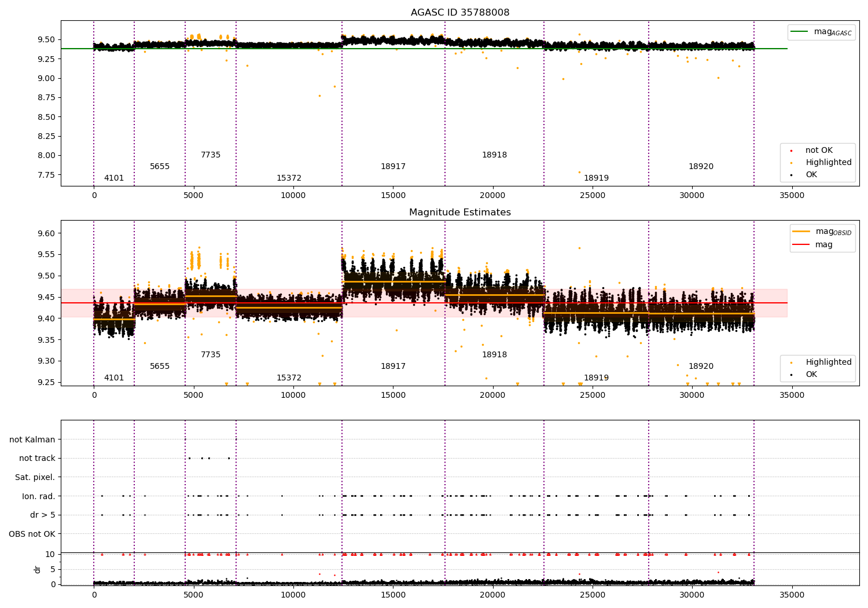Click the red line sample beside 'mag' legend entry
Screen dimensions: 868x608
[801, 244]
